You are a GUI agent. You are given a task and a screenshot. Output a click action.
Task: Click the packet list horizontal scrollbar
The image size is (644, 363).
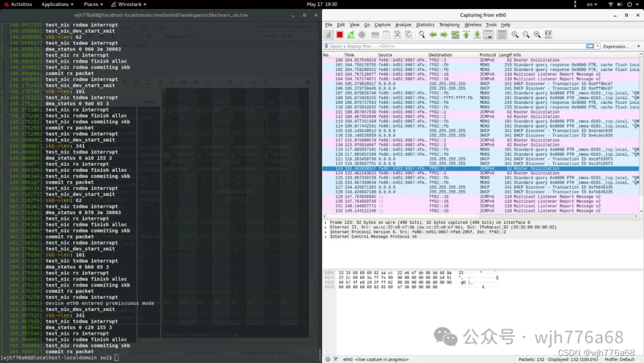pyautogui.click(x=481, y=216)
